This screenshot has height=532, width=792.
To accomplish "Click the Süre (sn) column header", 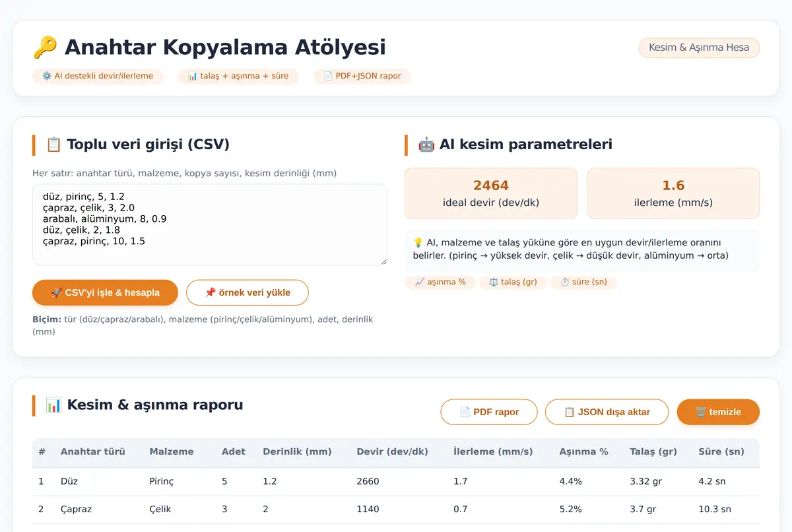I will (x=721, y=451).
